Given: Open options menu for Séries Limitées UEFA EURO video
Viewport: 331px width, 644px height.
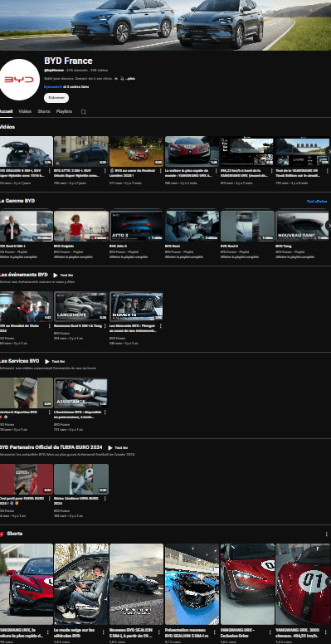Looking at the screenshot, I should (105, 498).
